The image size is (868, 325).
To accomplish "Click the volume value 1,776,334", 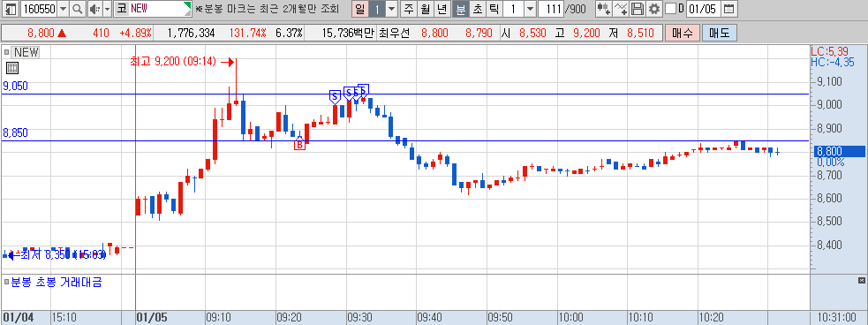I will coord(191,34).
